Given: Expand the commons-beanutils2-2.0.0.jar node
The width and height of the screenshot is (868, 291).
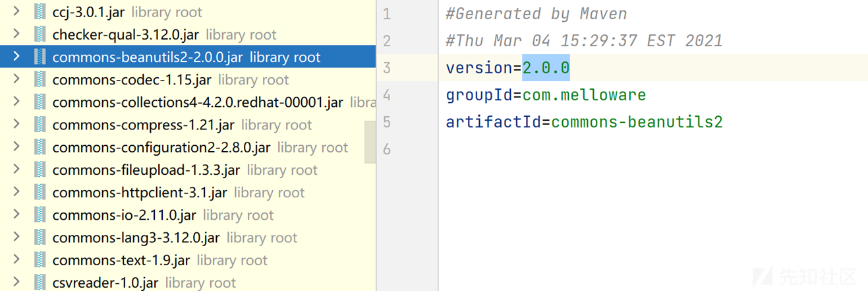Looking at the screenshot, I should 16,57.
